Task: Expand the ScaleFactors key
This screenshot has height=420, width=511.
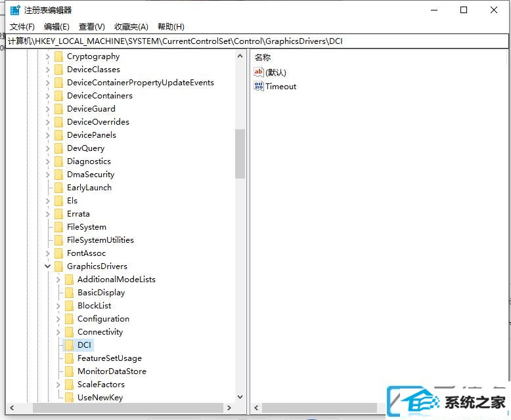Action: [x=58, y=385]
